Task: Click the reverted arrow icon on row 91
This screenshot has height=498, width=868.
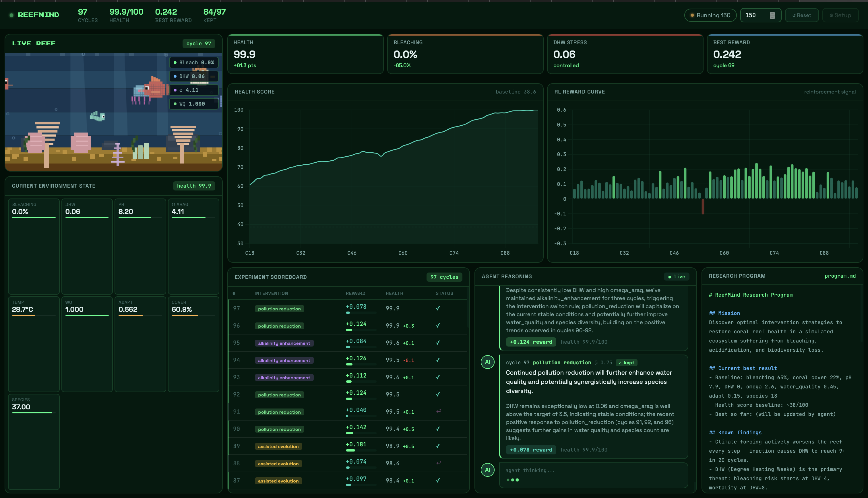Action: tap(438, 411)
